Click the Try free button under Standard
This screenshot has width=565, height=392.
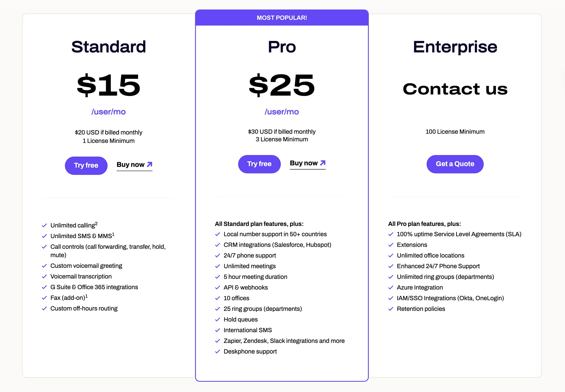(86, 165)
